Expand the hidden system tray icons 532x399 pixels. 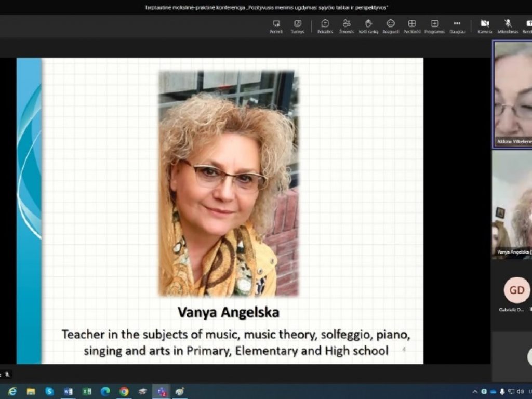point(475,392)
